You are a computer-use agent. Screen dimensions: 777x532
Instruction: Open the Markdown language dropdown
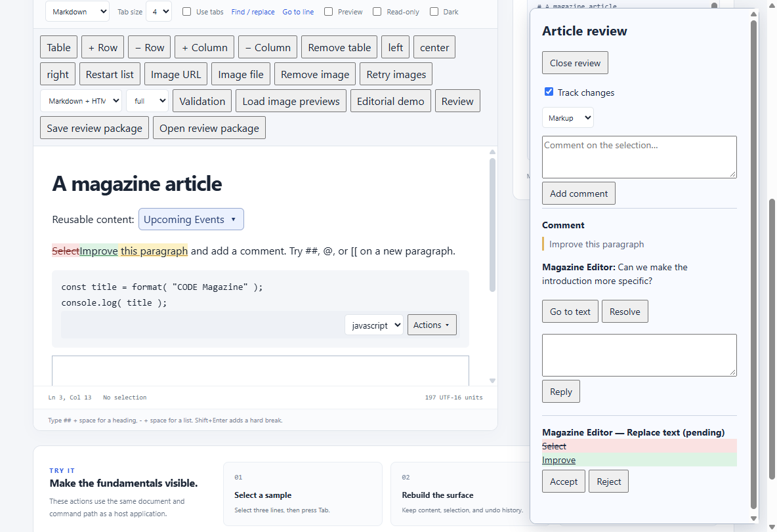[x=77, y=11]
